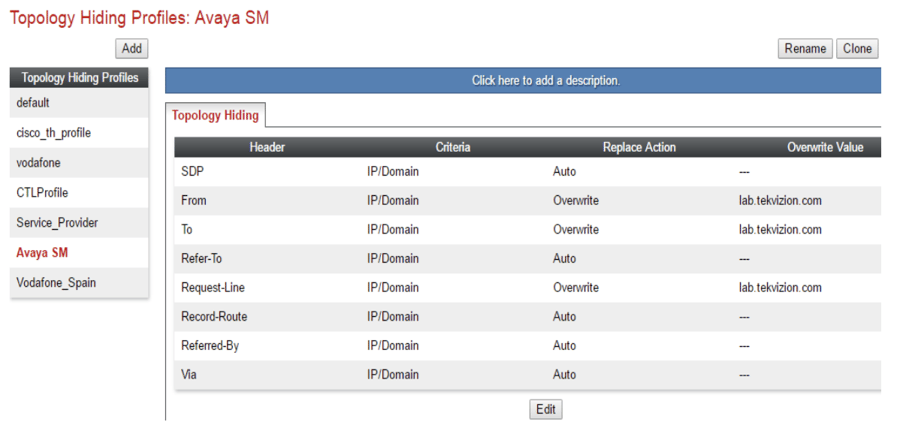Click the Replace Action column heading

coord(639,147)
